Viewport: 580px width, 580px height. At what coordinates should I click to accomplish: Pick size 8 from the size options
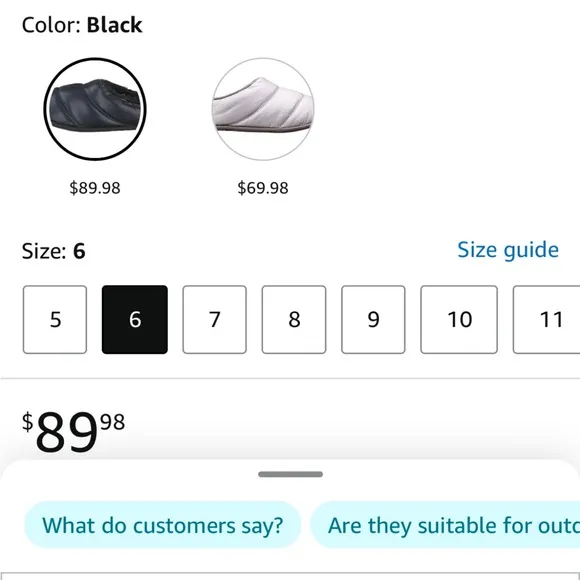coord(294,320)
